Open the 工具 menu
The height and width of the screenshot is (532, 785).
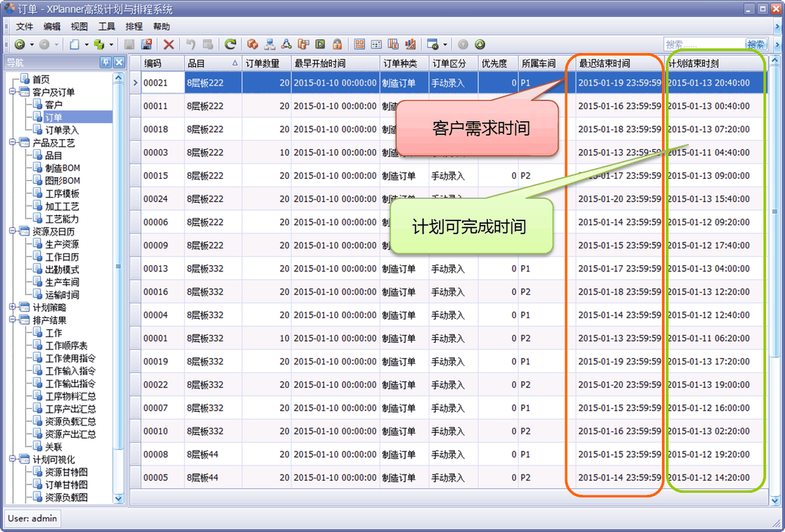click(107, 27)
